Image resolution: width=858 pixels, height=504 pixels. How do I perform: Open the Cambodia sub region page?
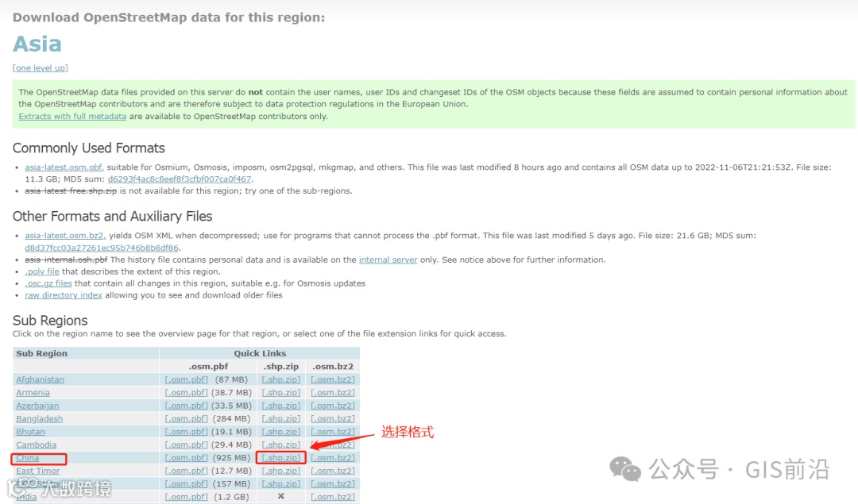[36, 445]
